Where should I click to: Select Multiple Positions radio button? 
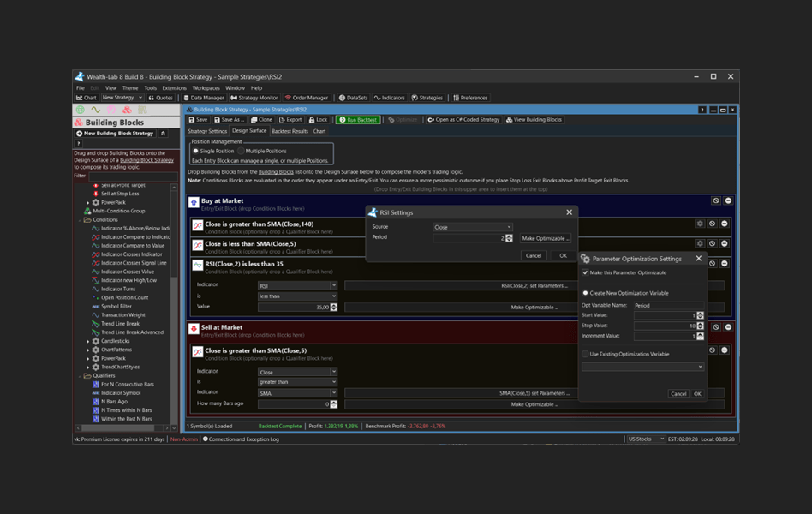coord(241,151)
